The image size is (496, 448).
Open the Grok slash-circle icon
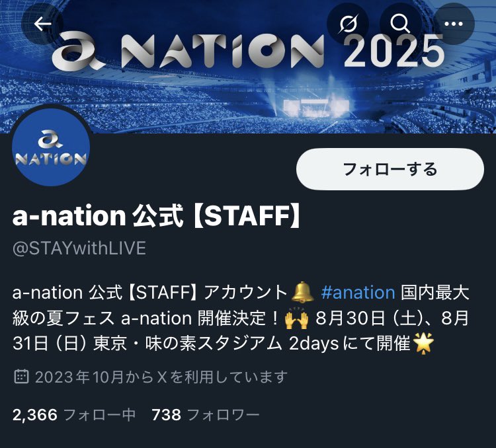[x=347, y=24]
